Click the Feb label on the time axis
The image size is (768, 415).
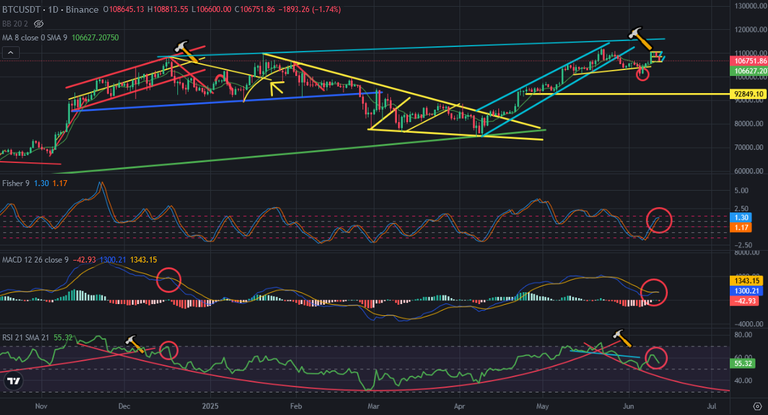(x=295, y=406)
